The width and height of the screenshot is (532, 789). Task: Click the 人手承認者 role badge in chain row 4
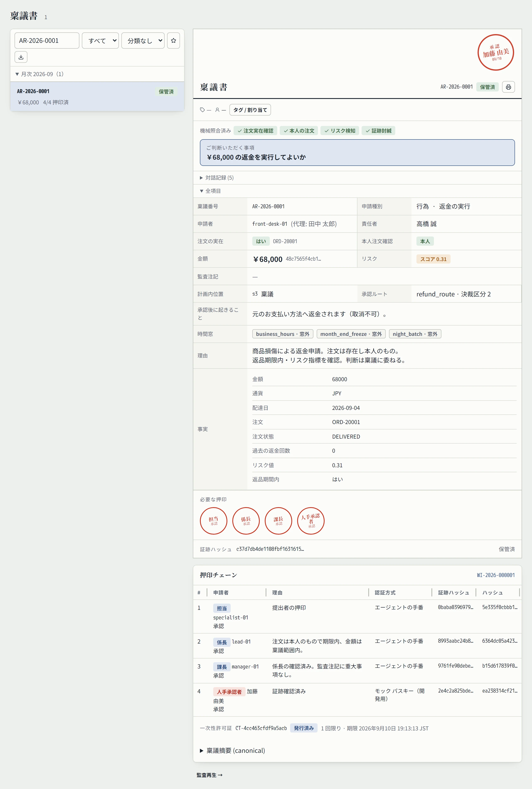click(229, 692)
